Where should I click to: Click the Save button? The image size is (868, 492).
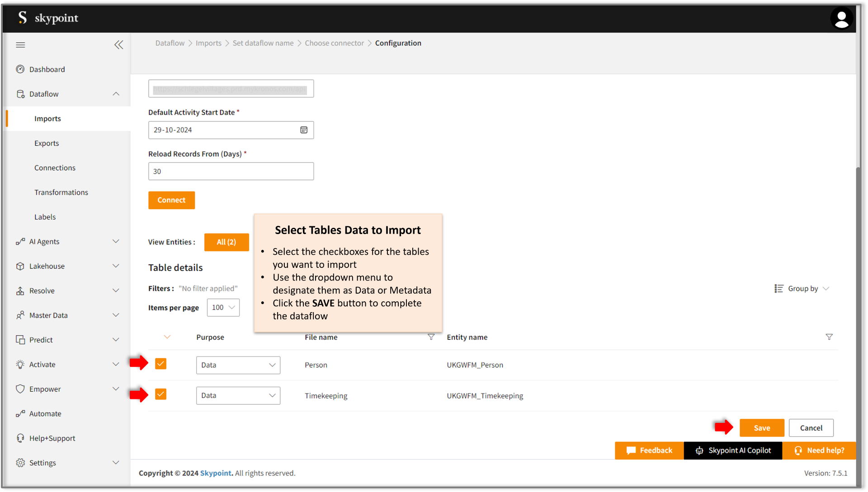pyautogui.click(x=762, y=428)
